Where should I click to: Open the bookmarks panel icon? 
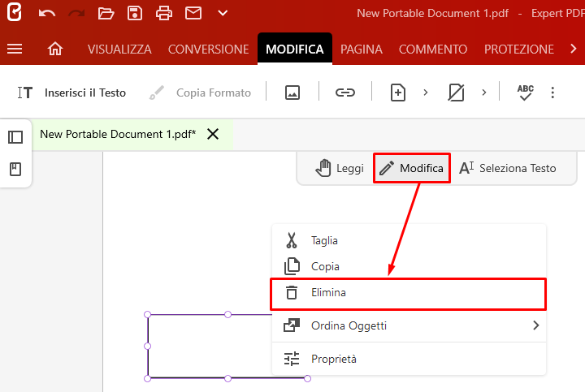pyautogui.click(x=15, y=169)
